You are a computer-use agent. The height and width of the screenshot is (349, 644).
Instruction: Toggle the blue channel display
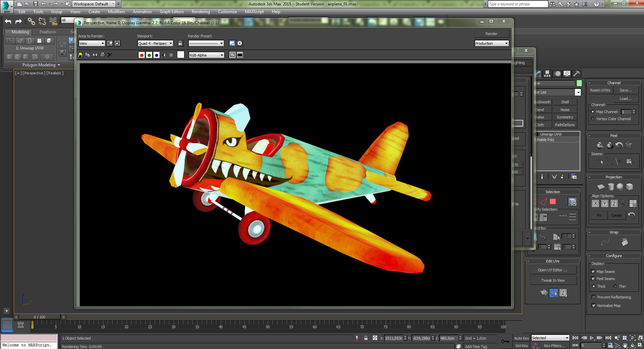pos(156,55)
